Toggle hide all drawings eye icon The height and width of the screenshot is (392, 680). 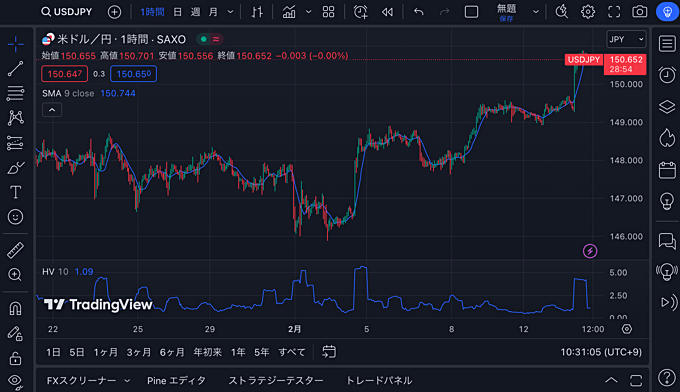tap(16, 381)
